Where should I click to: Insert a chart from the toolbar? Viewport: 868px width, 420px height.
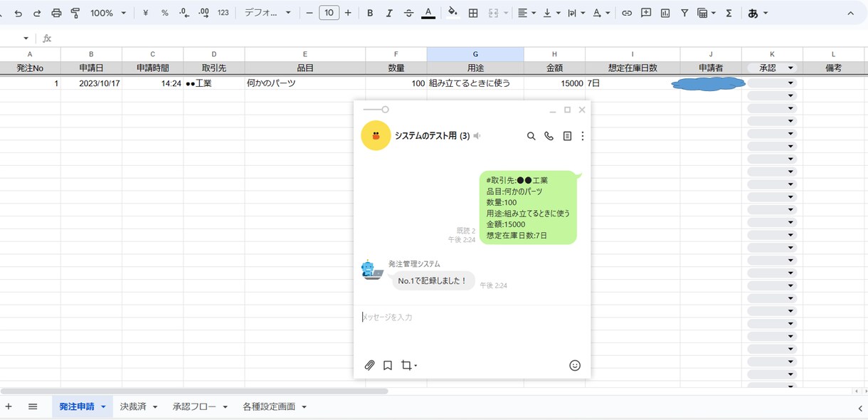(x=665, y=13)
